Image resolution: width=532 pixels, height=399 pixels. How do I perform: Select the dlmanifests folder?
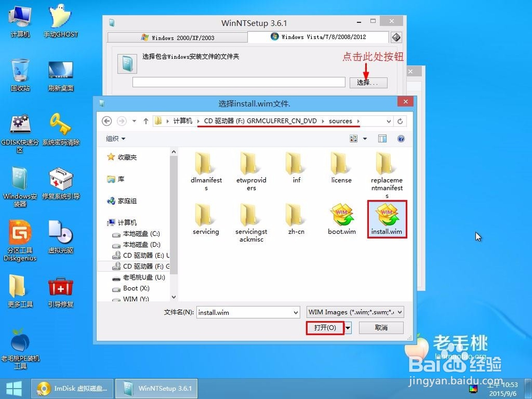pyautogui.click(x=206, y=171)
